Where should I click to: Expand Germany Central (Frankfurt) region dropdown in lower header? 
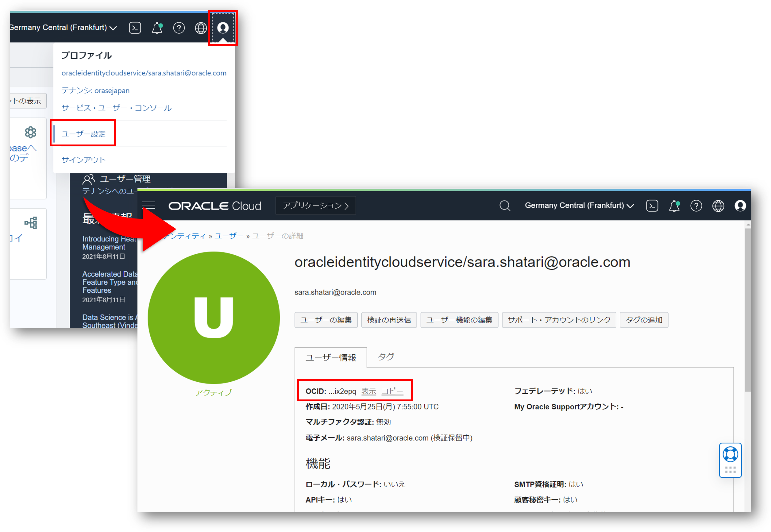pyautogui.click(x=579, y=205)
